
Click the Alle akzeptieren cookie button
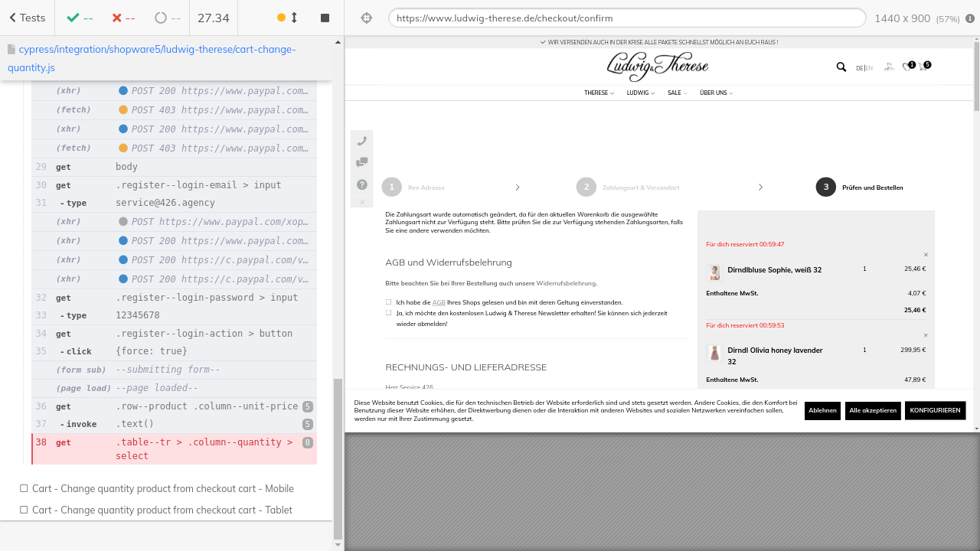coord(872,410)
